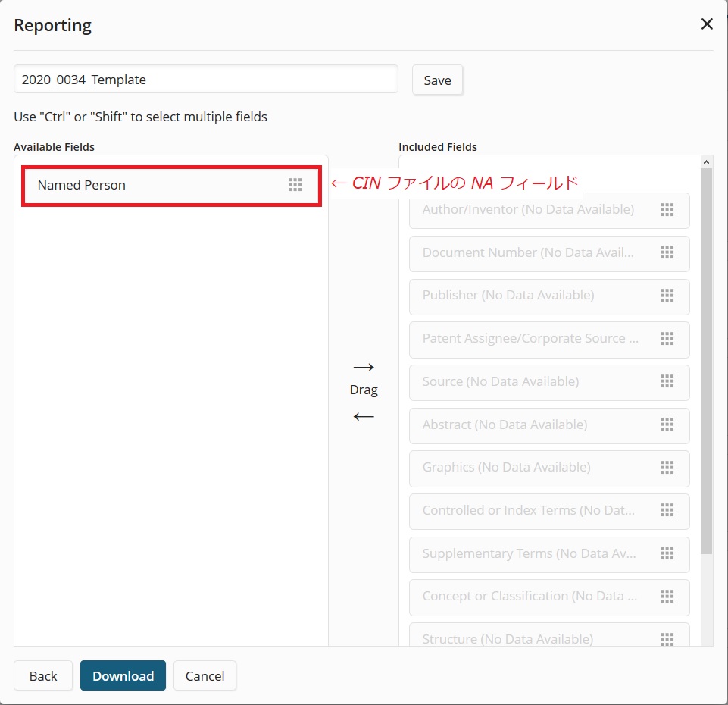Screen dimensions: 728x705
Task: Click the Graphics field drag handle icon
Action: [667, 468]
